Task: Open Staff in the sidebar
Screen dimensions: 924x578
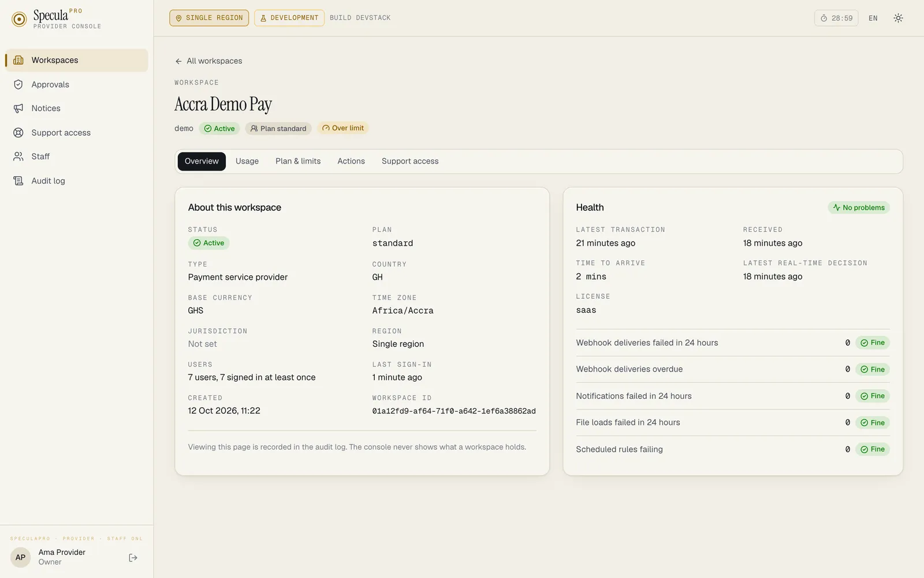Action: point(77,156)
